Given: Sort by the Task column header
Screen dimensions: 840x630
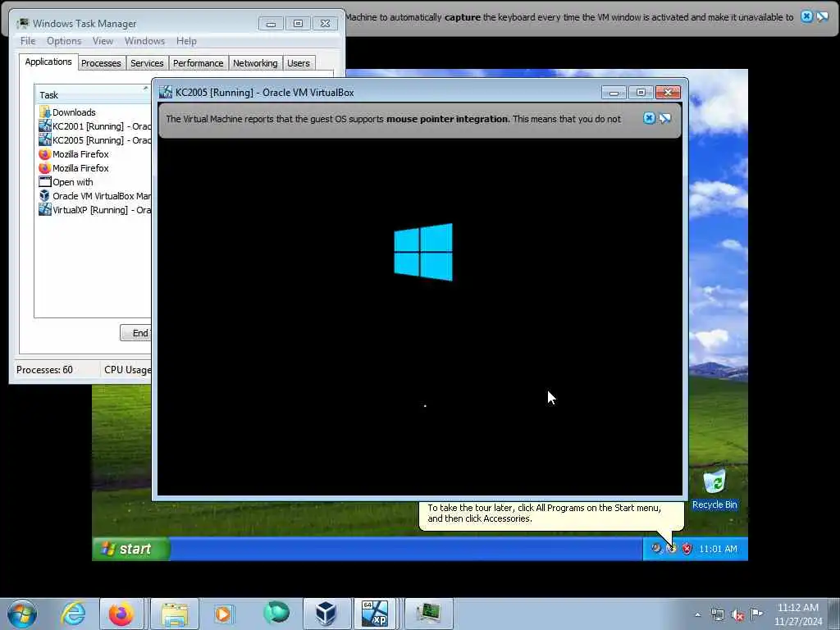Looking at the screenshot, I should 93,95.
